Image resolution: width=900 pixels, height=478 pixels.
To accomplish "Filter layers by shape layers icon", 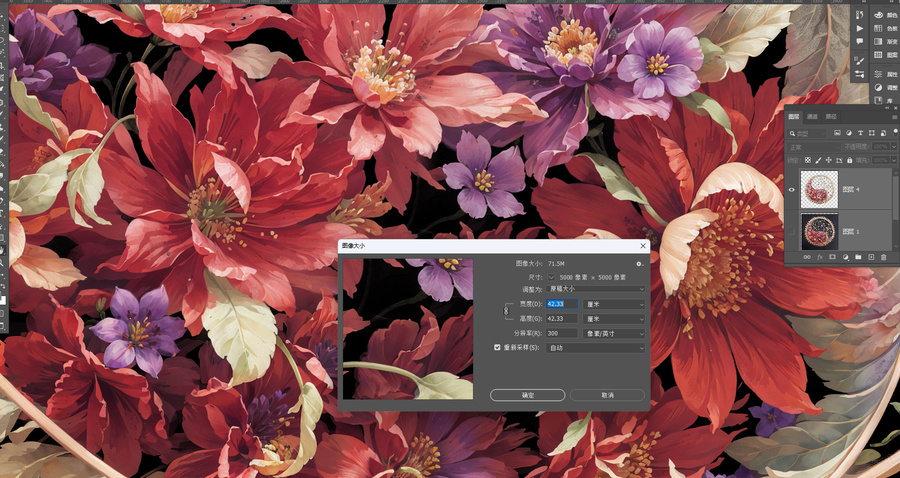I will pyautogui.click(x=872, y=133).
